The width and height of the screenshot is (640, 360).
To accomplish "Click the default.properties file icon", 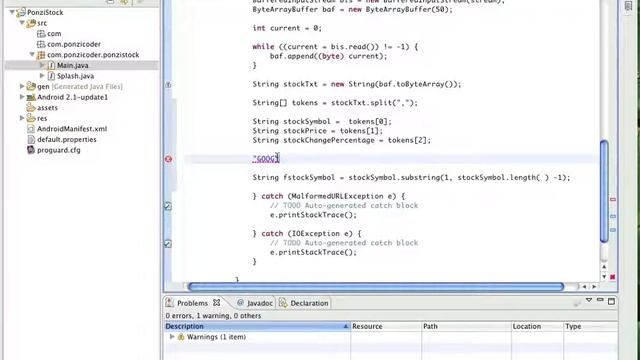I will click(x=31, y=139).
